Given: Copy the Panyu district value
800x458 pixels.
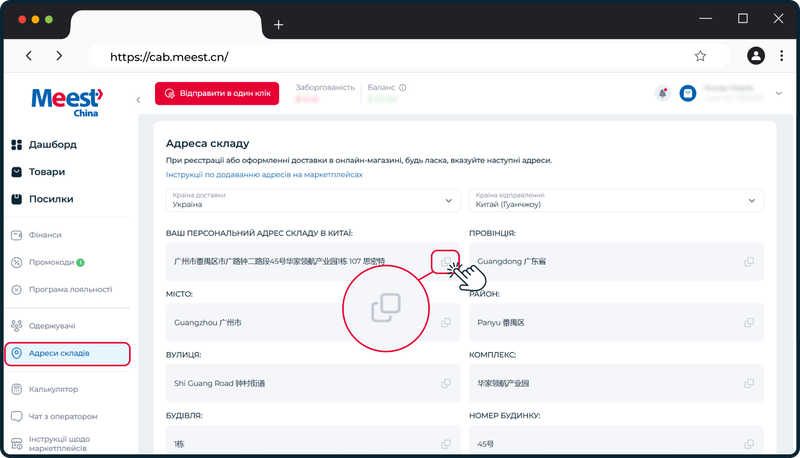Looking at the screenshot, I should point(748,322).
